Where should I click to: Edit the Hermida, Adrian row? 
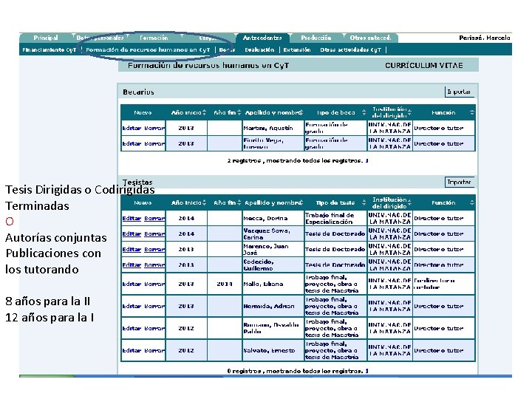coord(132,306)
